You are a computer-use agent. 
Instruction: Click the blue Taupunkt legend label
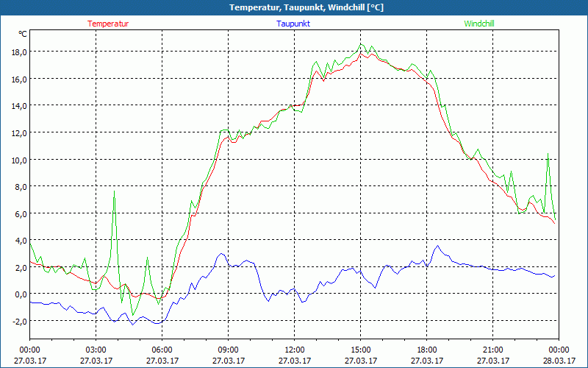click(x=293, y=24)
